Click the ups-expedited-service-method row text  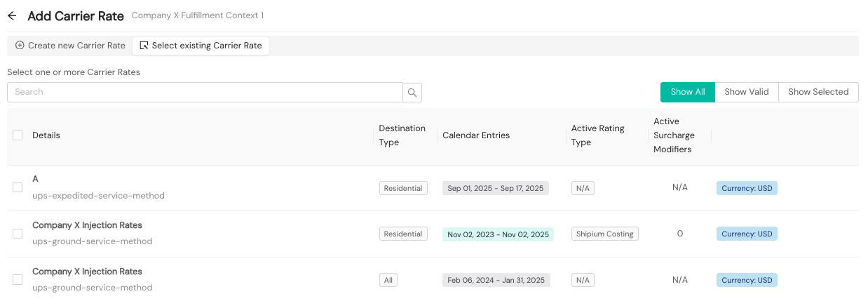(x=98, y=196)
